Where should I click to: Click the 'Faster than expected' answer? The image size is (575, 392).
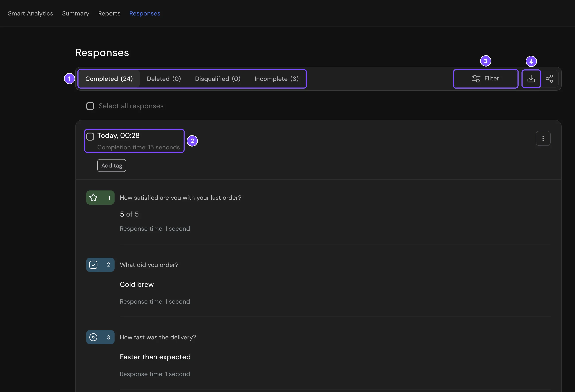click(x=155, y=357)
